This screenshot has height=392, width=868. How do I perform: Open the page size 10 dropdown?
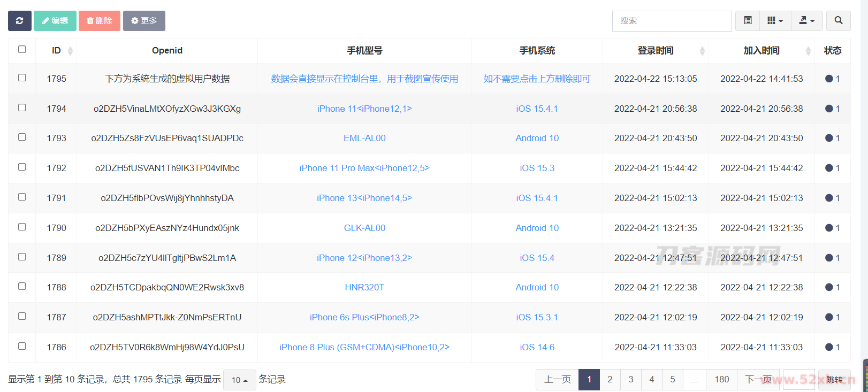point(239,380)
